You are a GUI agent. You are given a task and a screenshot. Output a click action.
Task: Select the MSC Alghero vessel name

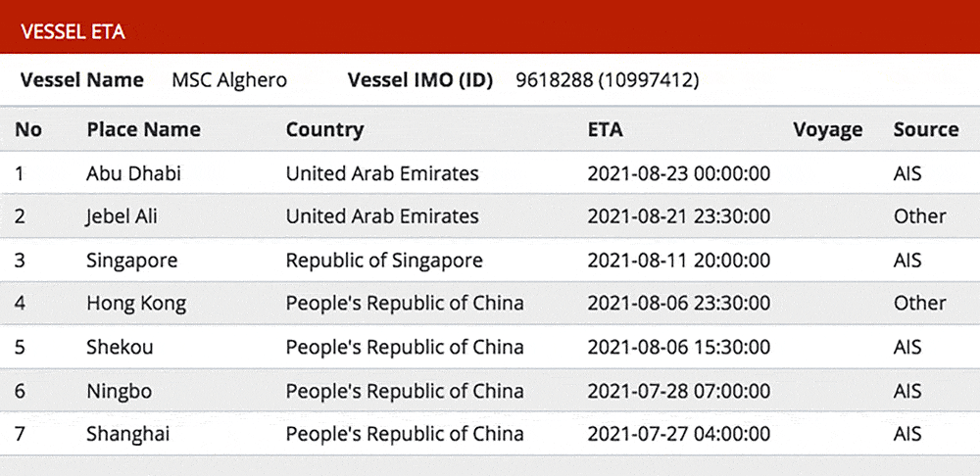coord(229,80)
